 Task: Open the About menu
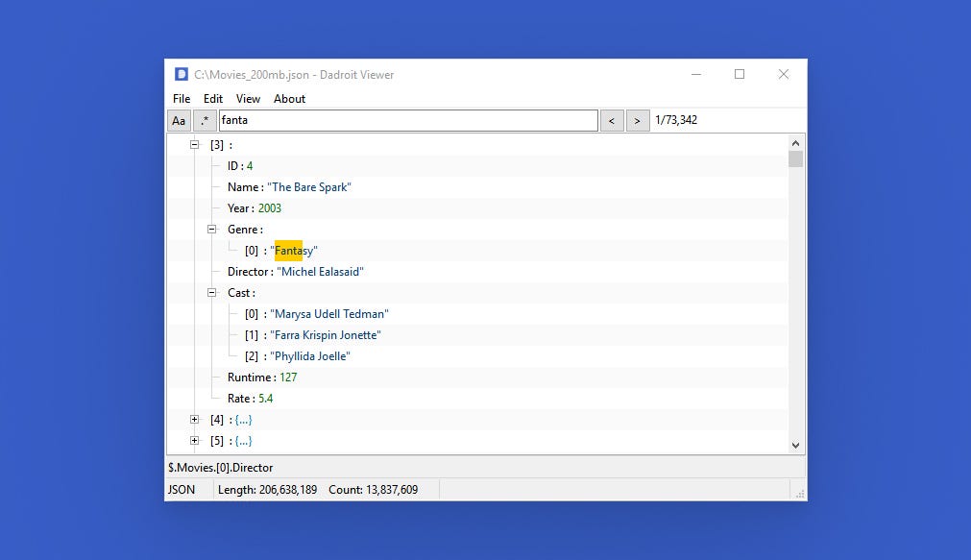click(x=289, y=98)
